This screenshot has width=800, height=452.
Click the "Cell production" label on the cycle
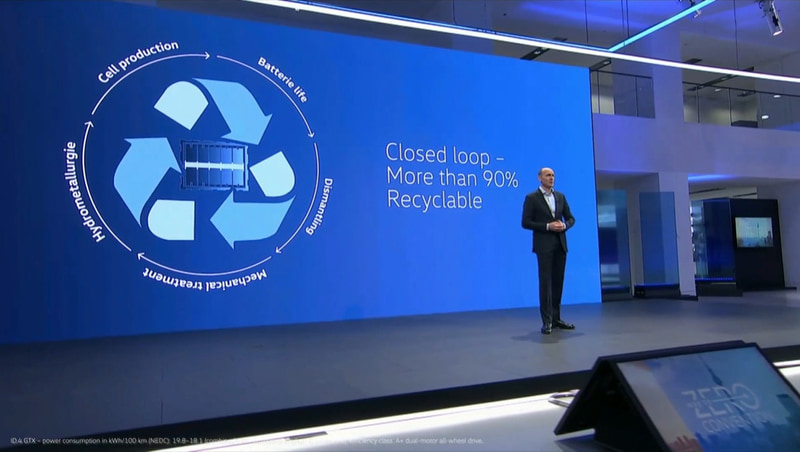click(138, 61)
